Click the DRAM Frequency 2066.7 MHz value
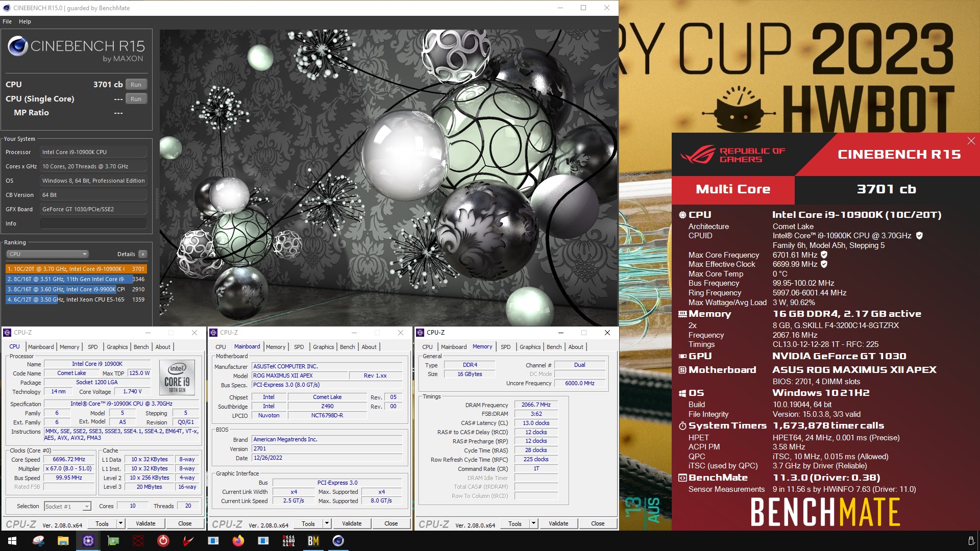The image size is (980, 551). 536,405
